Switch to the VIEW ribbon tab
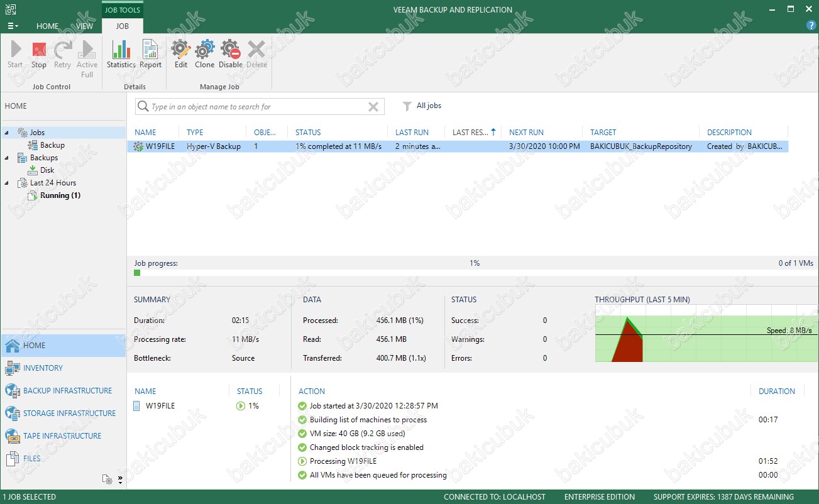This screenshot has width=819, height=504. pyautogui.click(x=85, y=26)
